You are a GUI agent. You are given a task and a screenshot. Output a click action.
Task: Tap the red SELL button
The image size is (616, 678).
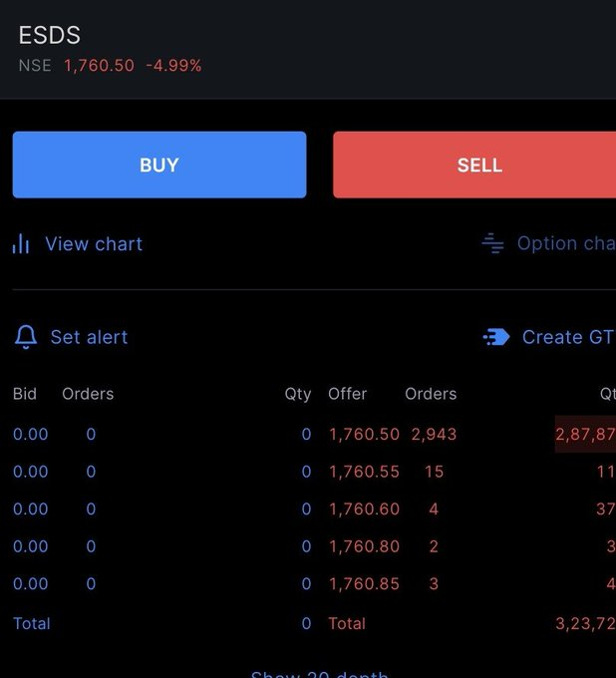(x=474, y=165)
